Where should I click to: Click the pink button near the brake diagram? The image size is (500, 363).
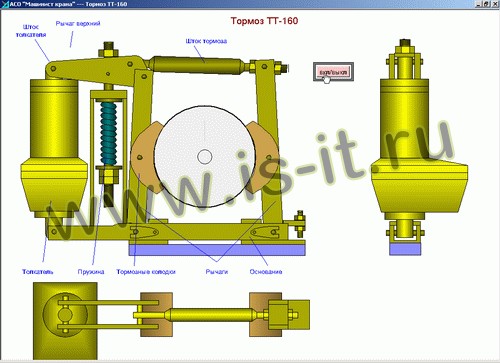click(333, 72)
